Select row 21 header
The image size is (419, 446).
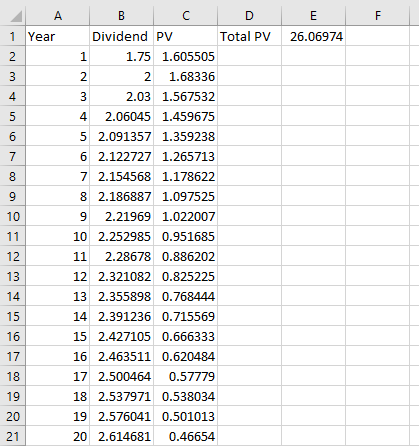point(13,436)
